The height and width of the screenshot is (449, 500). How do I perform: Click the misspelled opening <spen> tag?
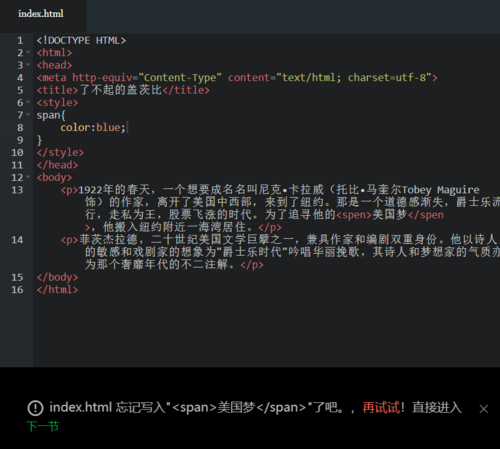coord(354,215)
